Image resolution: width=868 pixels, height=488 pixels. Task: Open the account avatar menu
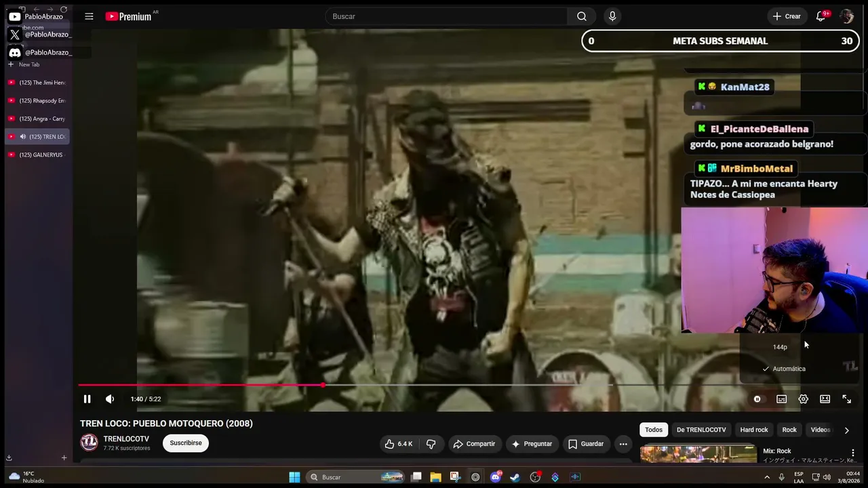846,16
